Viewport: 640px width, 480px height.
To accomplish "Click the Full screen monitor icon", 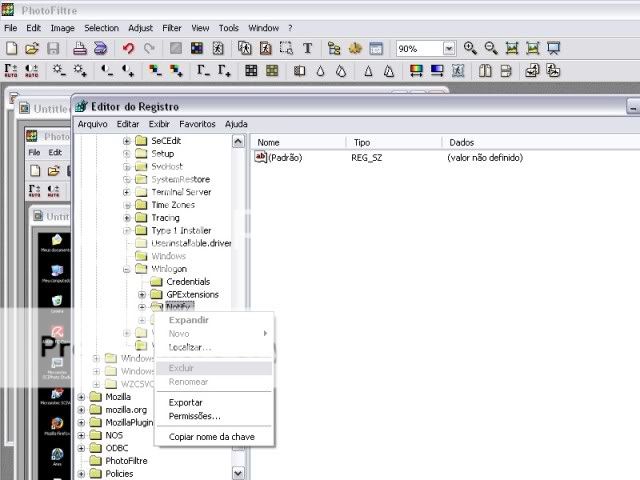I will click(x=553, y=49).
